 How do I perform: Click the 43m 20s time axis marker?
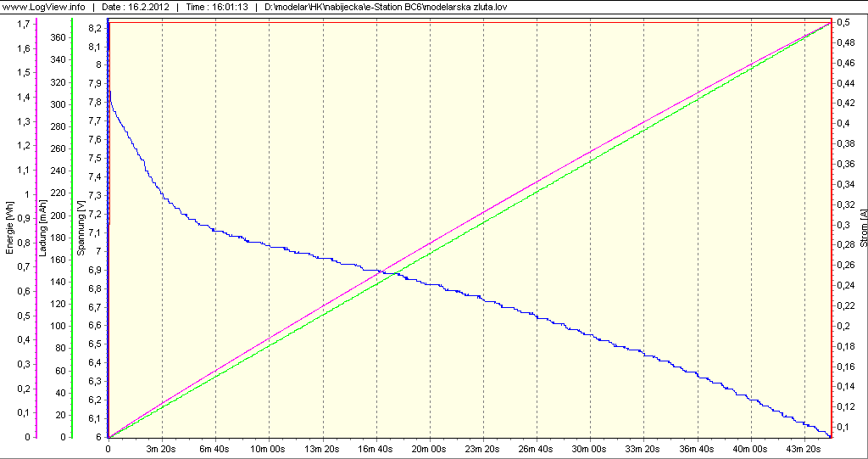(804, 449)
